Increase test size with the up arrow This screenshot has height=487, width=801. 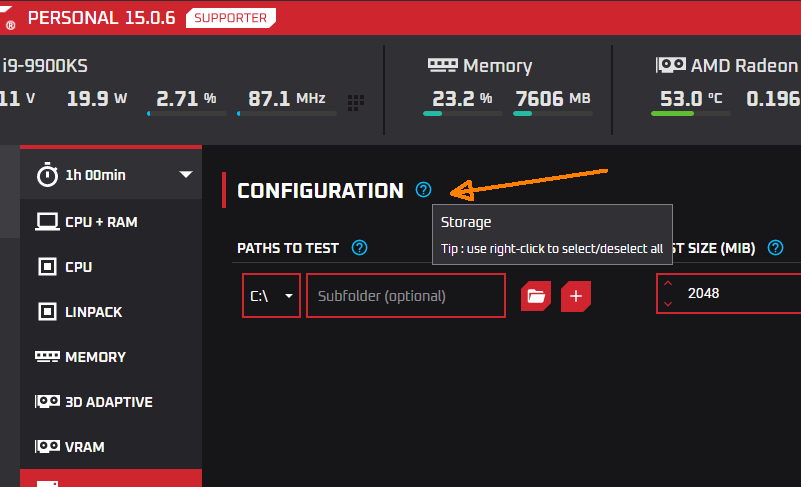668,285
